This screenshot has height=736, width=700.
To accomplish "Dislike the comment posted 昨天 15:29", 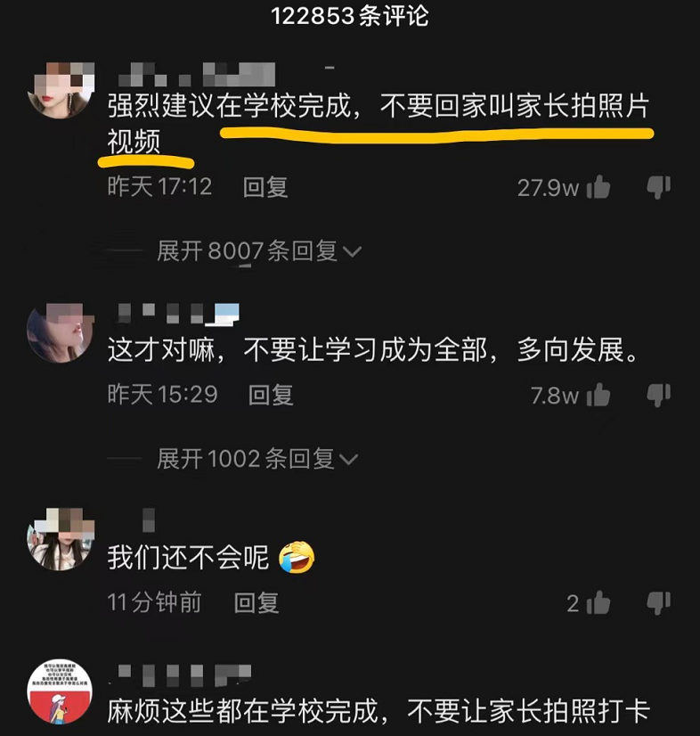I will point(659,395).
